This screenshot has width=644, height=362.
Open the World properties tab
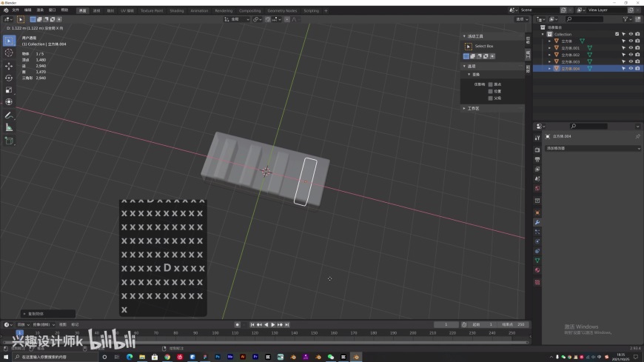(537, 188)
